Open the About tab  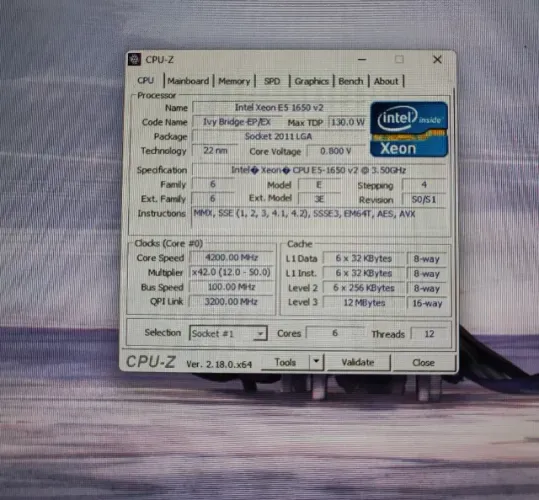coord(386,81)
